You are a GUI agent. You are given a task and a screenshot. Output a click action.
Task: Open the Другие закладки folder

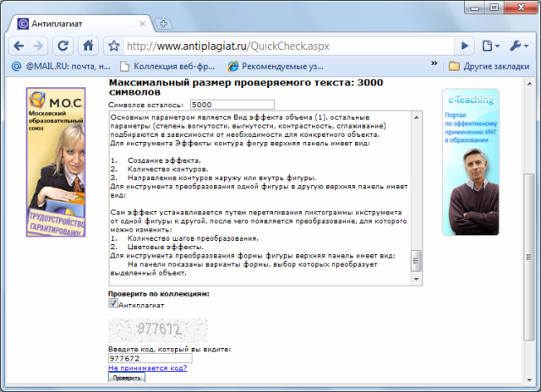(489, 66)
